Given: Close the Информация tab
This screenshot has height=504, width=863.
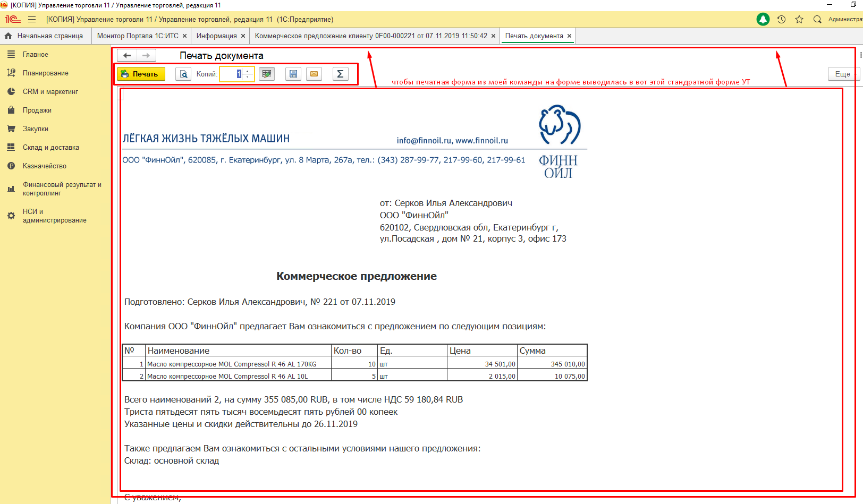Looking at the screenshot, I should pyautogui.click(x=243, y=36).
